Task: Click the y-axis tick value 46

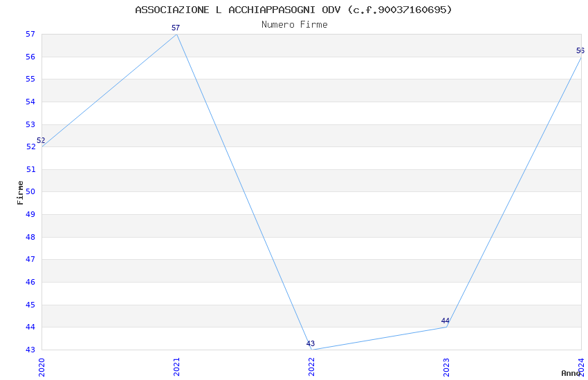Action: click(x=30, y=283)
